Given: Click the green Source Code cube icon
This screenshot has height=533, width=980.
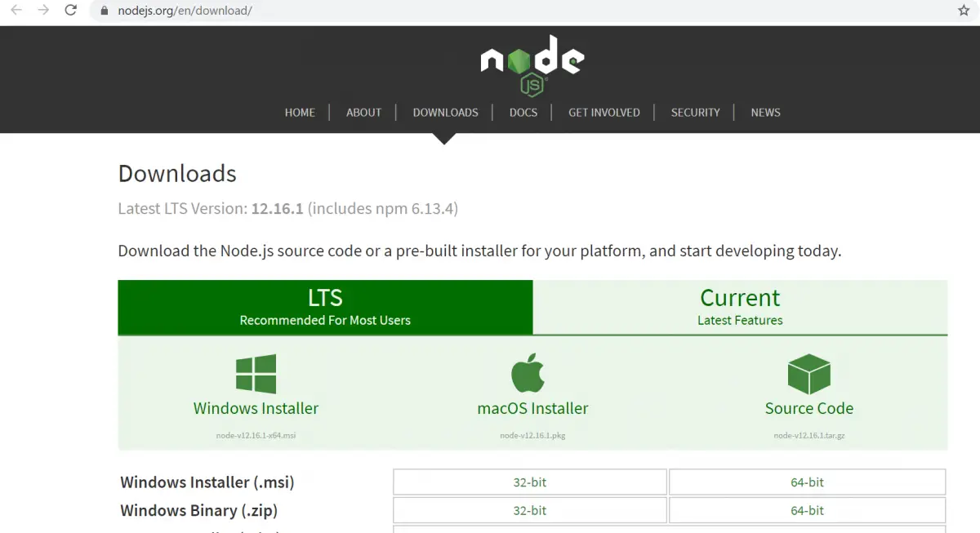Looking at the screenshot, I should click(x=808, y=374).
